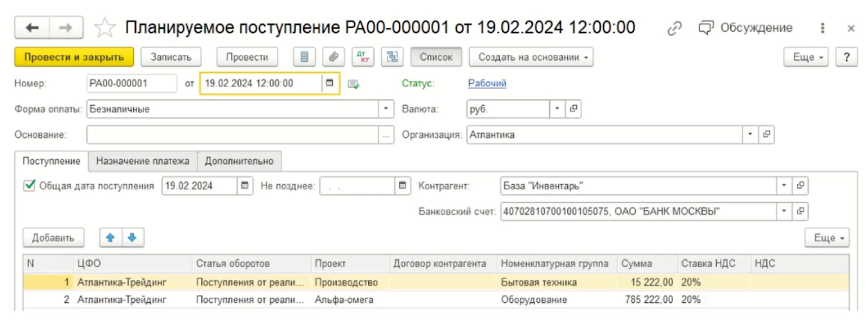Copy the link via chain icon
The image size is (868, 327).
click(674, 28)
